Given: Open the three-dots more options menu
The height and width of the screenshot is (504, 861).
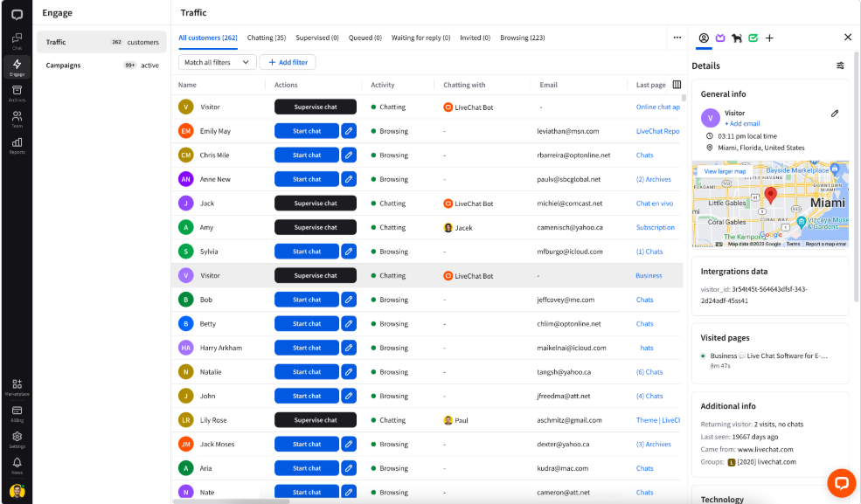Looking at the screenshot, I should (677, 38).
